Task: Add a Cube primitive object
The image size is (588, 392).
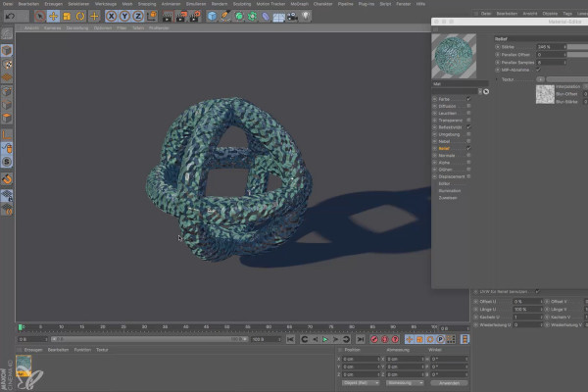Action: (x=212, y=16)
